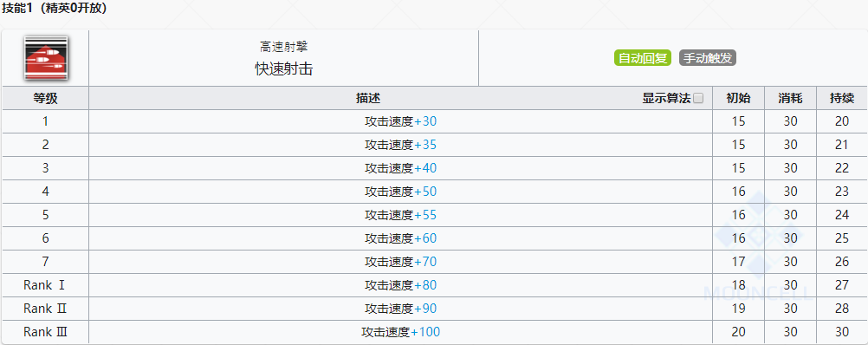Screen dimensions: 868x345
Task: Click the Rank Ⅱ level cell
Action: pos(45,309)
